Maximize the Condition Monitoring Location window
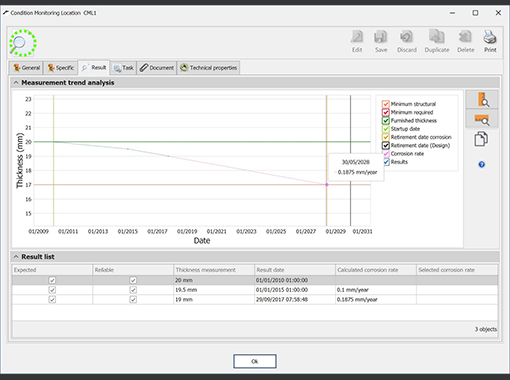The width and height of the screenshot is (510, 380). point(475,13)
